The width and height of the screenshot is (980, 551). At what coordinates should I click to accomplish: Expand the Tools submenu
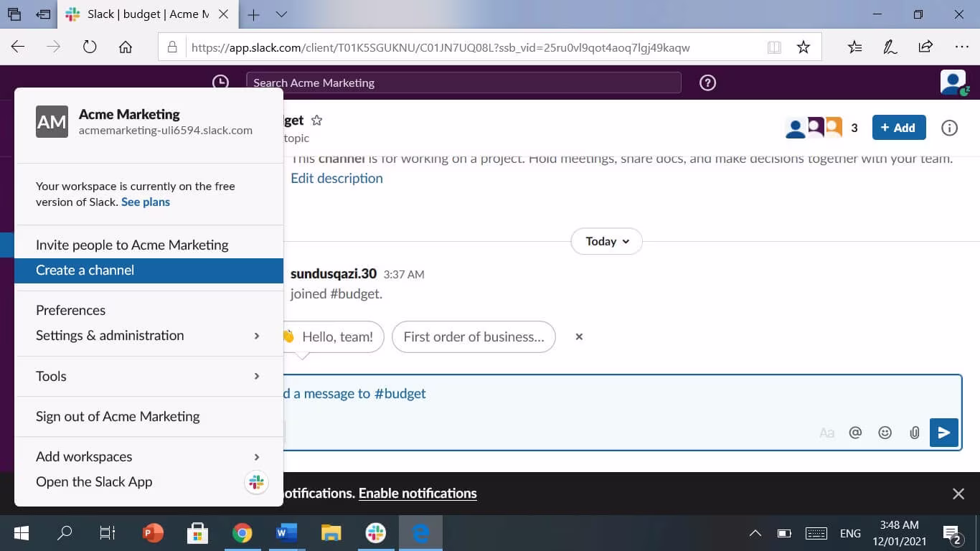click(257, 376)
